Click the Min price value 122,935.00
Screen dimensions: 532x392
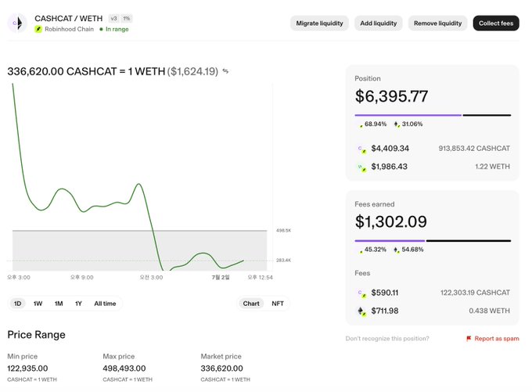pyautogui.click(x=27, y=369)
